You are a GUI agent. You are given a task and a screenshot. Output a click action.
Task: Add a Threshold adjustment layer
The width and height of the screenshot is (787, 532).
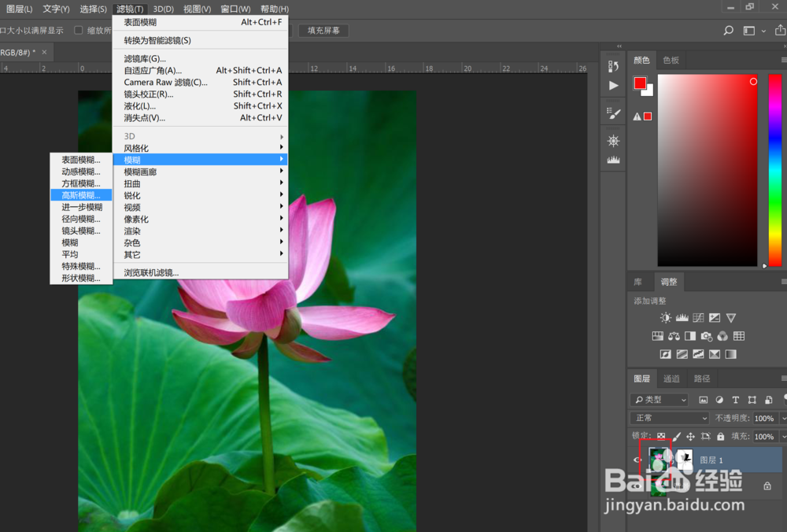(698, 354)
